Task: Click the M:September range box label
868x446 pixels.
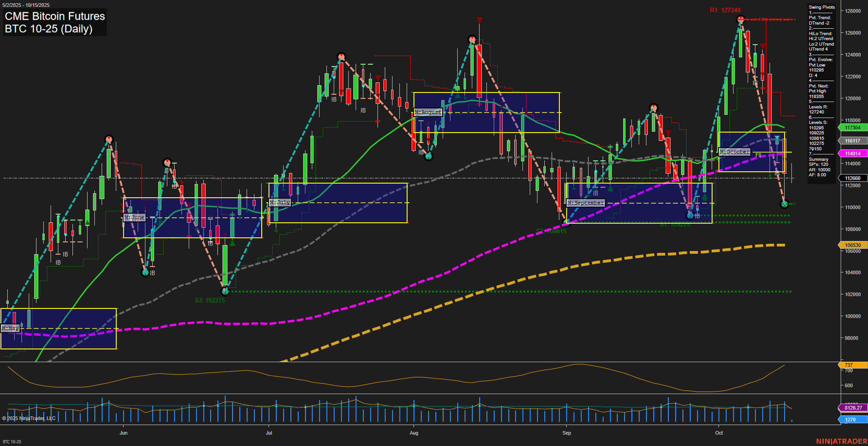Action: pos(585,203)
